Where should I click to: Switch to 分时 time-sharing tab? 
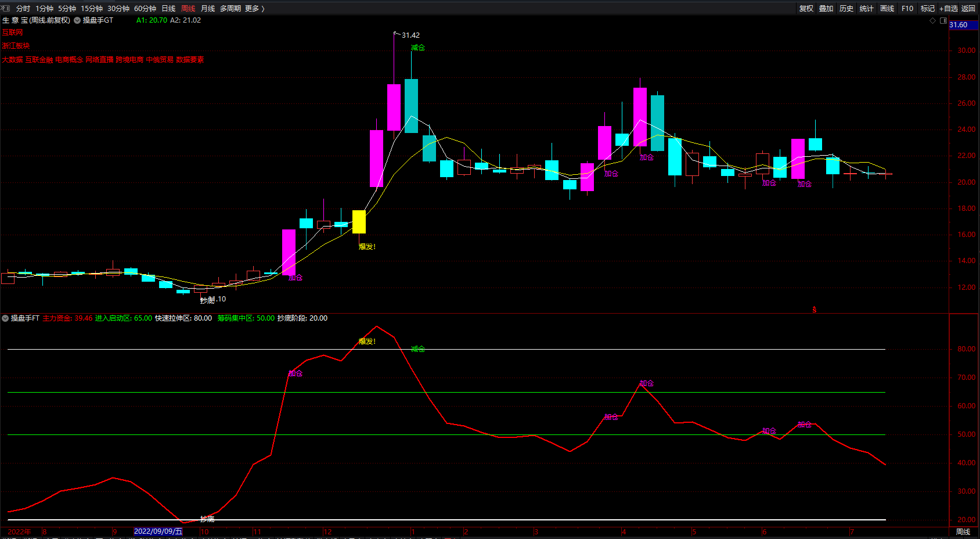(x=23, y=9)
